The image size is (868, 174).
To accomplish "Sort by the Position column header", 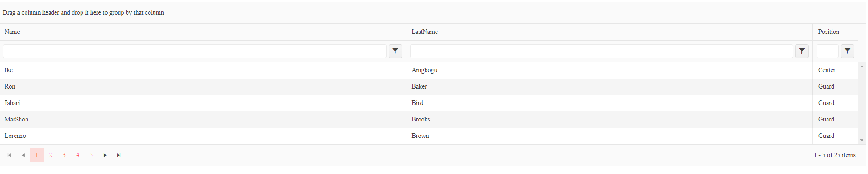I will (828, 32).
